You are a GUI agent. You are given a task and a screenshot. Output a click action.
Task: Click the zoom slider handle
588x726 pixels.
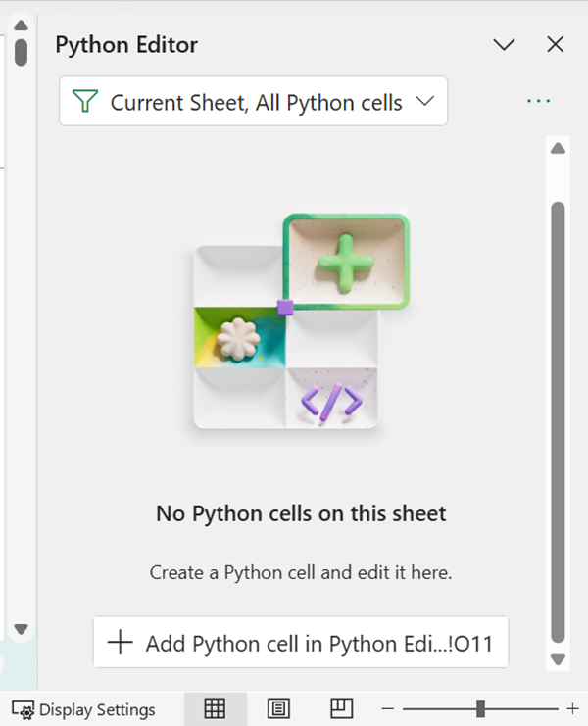pos(480,708)
